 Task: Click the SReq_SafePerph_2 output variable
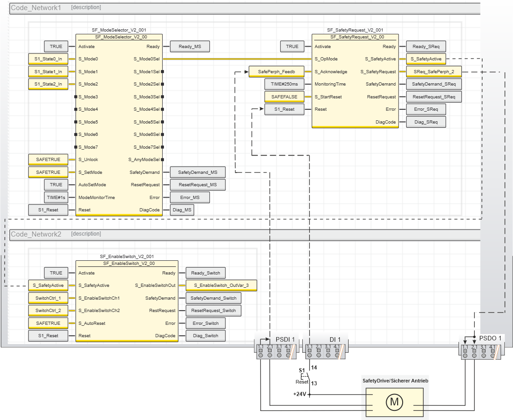pyautogui.click(x=434, y=72)
